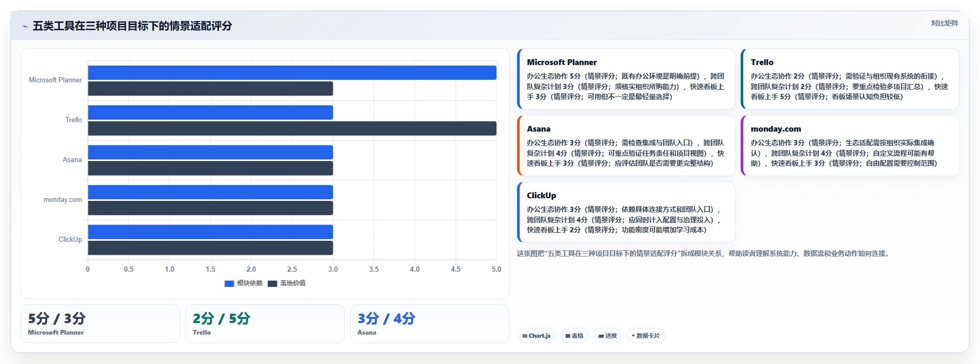Click the monday.com y-axis label in chart
Viewport: 980px width, 364px height.
coord(62,200)
